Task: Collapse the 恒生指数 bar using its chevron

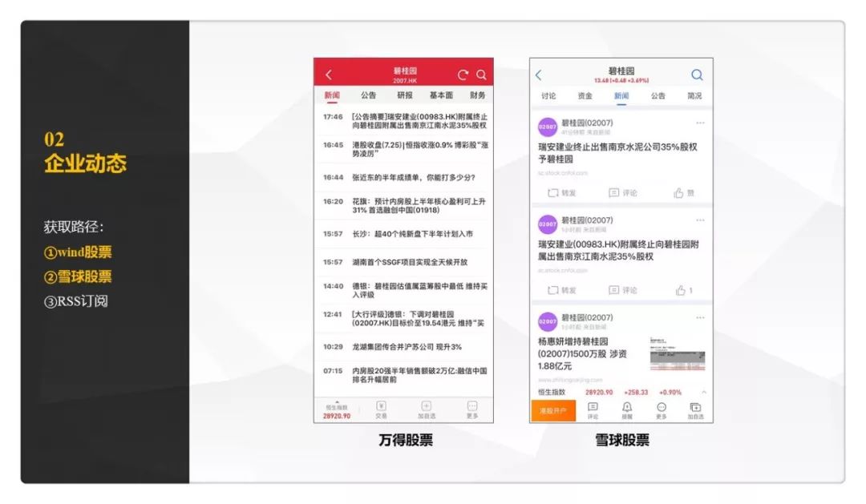Action: tap(703, 393)
